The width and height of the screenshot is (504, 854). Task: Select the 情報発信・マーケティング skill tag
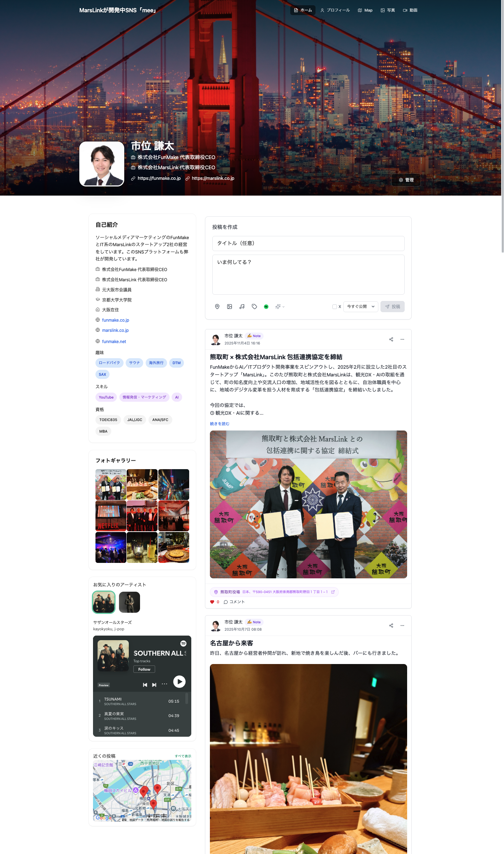[x=144, y=397]
